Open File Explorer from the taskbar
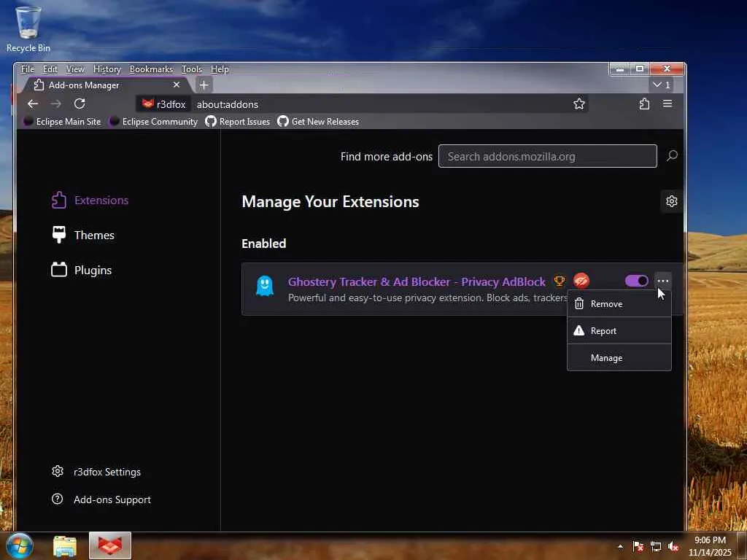The image size is (747, 560). click(x=65, y=546)
